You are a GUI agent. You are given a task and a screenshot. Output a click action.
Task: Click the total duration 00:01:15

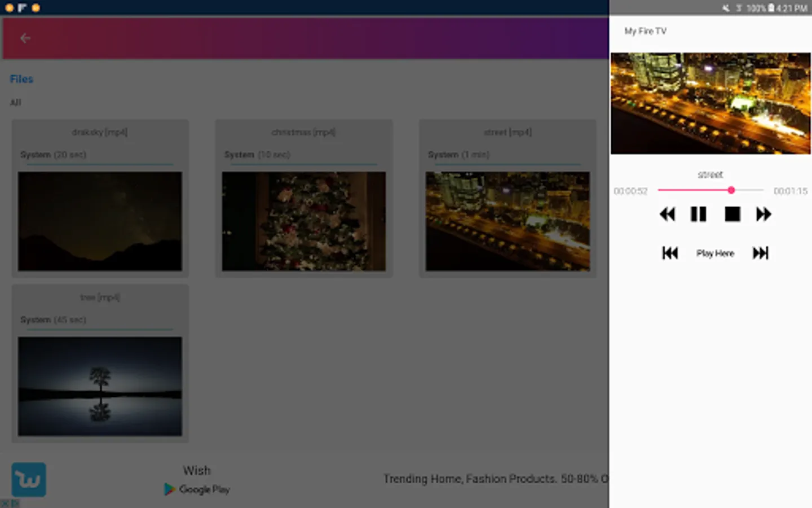(x=791, y=191)
